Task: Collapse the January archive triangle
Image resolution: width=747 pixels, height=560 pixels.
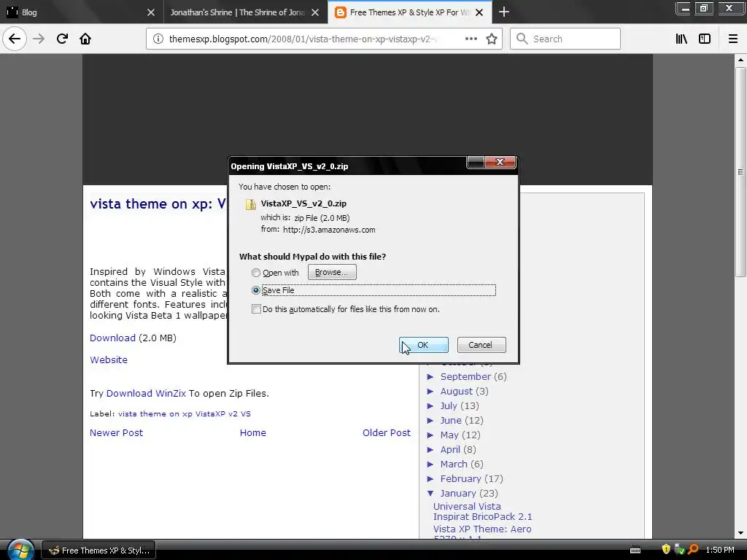Action: coord(430,494)
